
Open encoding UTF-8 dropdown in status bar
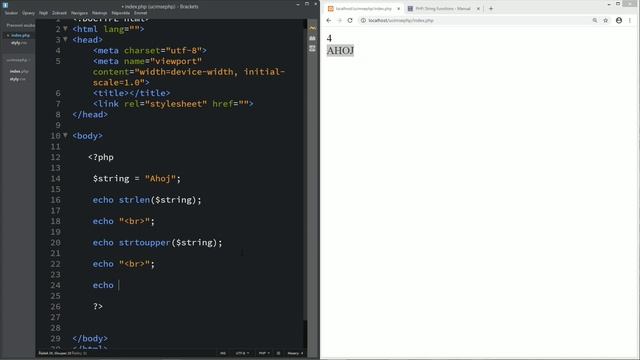click(242, 353)
